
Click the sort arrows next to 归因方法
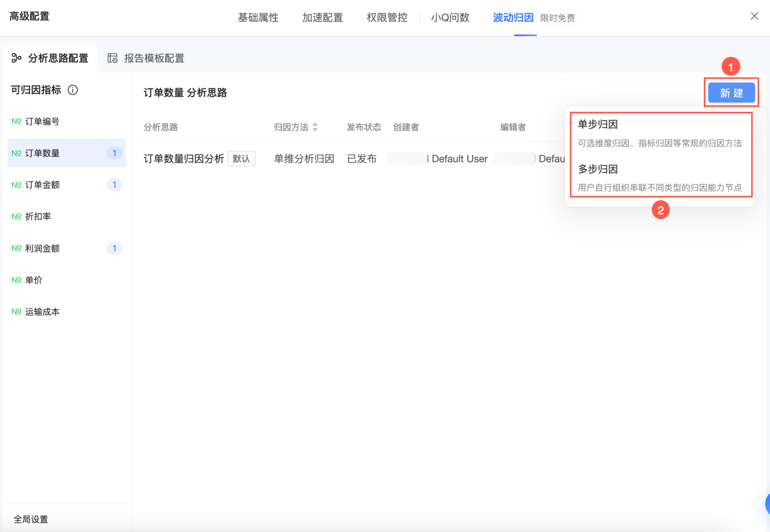click(x=315, y=127)
